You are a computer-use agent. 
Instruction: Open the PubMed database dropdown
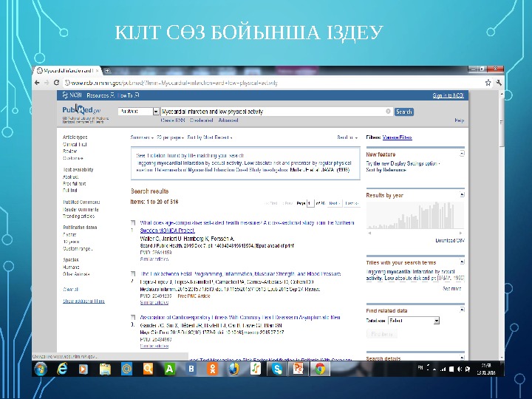138,112
